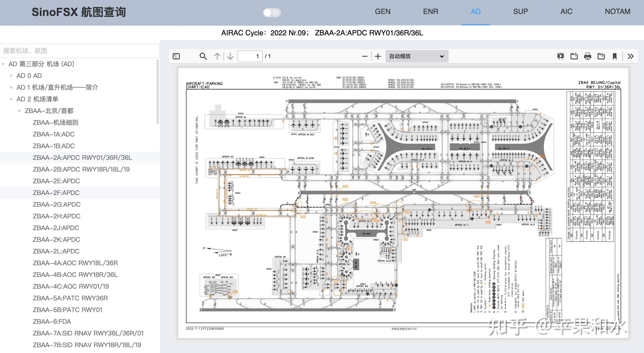Open ZBAA-6:FDA chart entry
The width and height of the screenshot is (644, 353).
click(x=52, y=321)
